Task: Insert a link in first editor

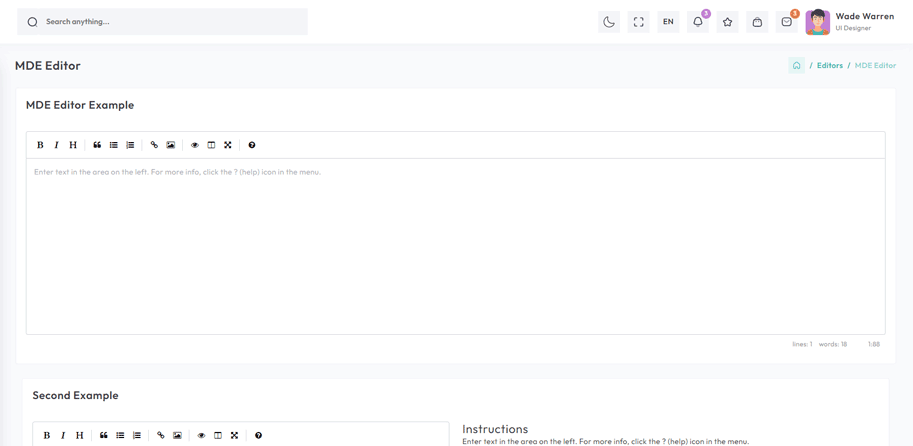Action: (154, 145)
